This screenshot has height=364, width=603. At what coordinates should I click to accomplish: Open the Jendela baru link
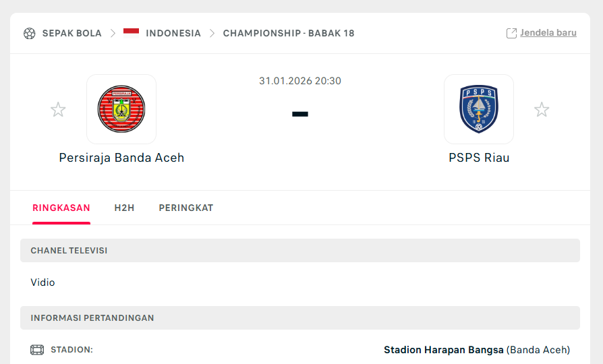pyautogui.click(x=548, y=32)
